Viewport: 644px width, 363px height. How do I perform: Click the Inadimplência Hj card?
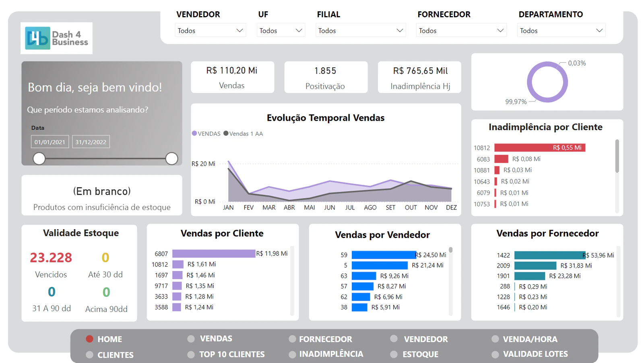coord(419,77)
